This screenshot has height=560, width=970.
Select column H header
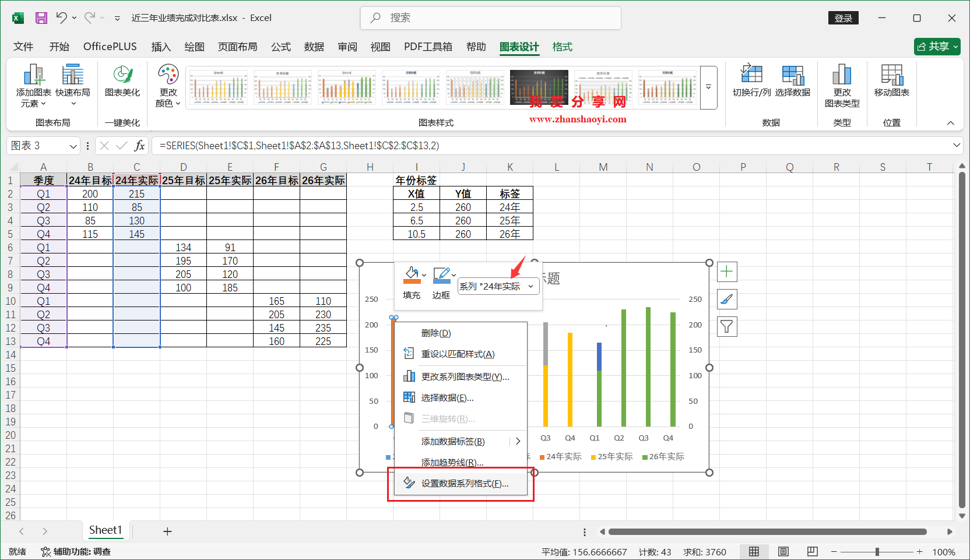370,167
